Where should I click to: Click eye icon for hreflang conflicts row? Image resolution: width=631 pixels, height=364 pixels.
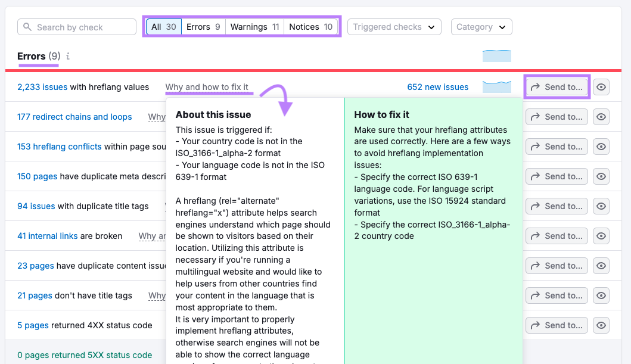[x=601, y=147]
